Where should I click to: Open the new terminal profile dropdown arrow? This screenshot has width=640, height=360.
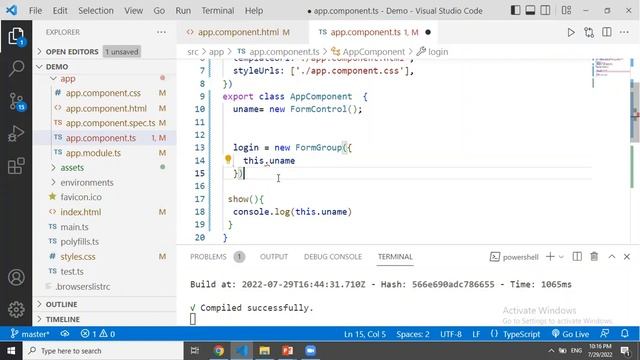pos(561,257)
